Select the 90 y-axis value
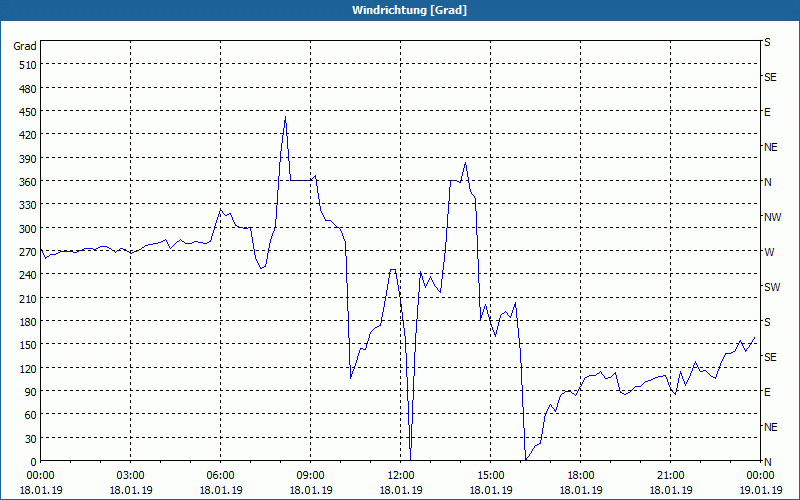The width and height of the screenshot is (800, 500). pyautogui.click(x=31, y=392)
